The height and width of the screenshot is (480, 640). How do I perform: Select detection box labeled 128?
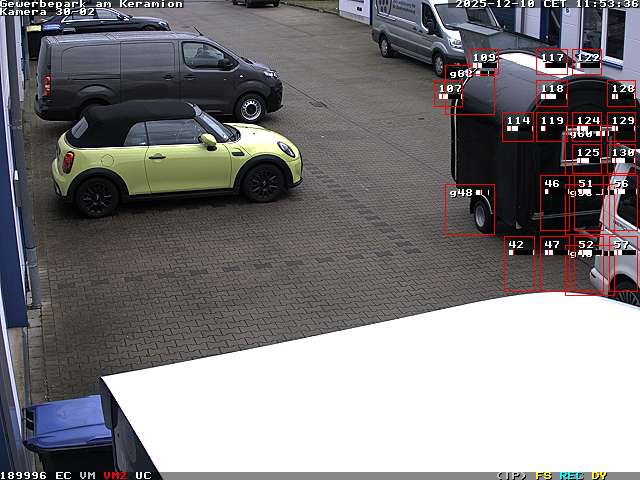pyautogui.click(x=622, y=94)
